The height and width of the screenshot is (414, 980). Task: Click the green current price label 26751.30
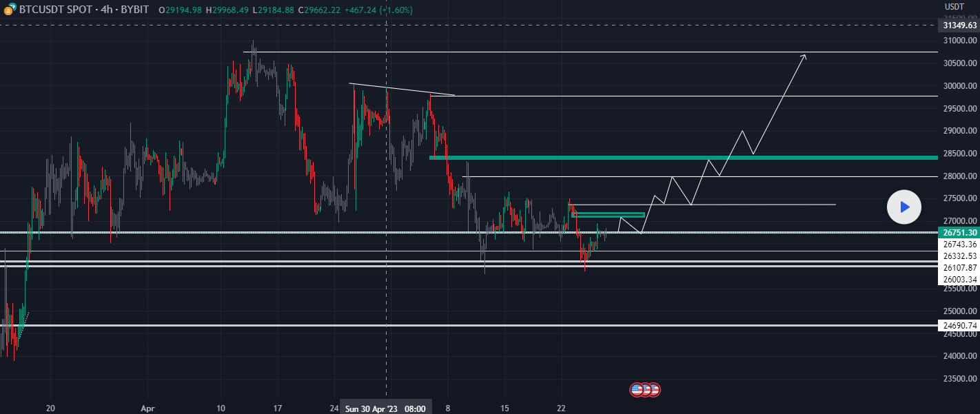(959, 233)
